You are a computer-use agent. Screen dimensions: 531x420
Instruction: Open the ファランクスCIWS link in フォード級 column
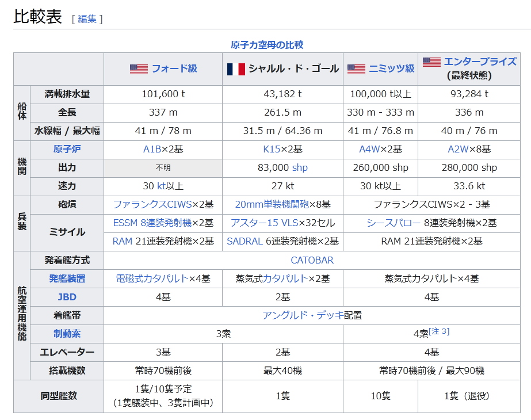152,204
